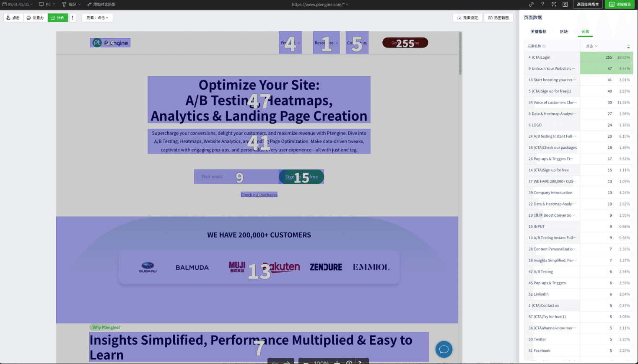Open the Product menu in page preview
The height and width of the screenshot is (364, 638).
pos(290,43)
